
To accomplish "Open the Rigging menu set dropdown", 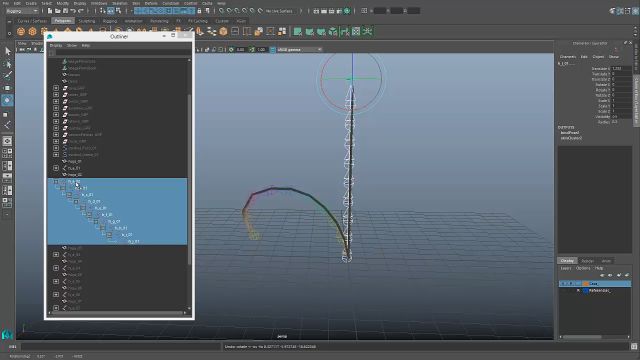I will click(22, 11).
